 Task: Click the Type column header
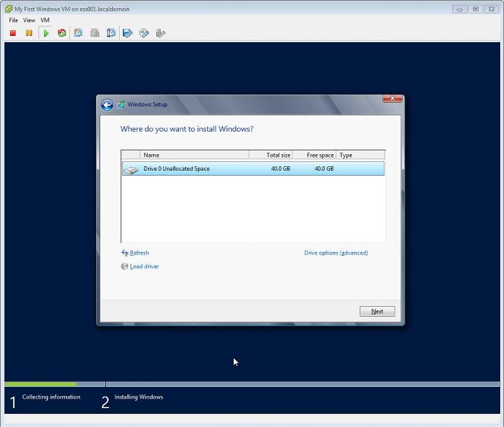(360, 155)
